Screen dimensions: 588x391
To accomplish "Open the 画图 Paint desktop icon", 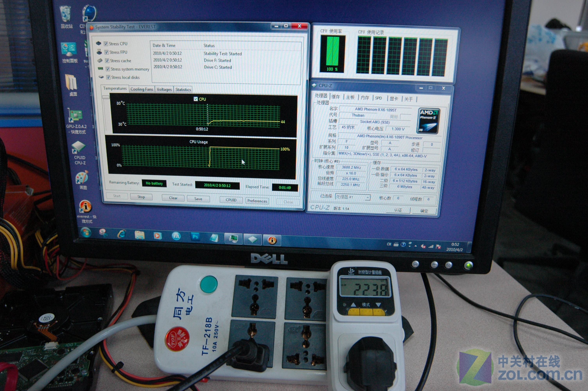I will 82,180.
